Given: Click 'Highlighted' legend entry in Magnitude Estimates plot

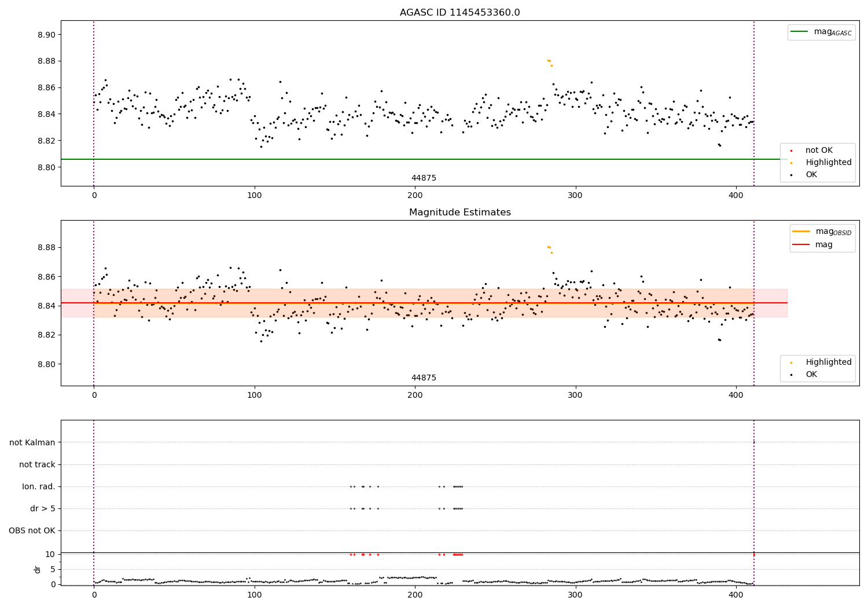Looking at the screenshot, I should (x=829, y=362).
